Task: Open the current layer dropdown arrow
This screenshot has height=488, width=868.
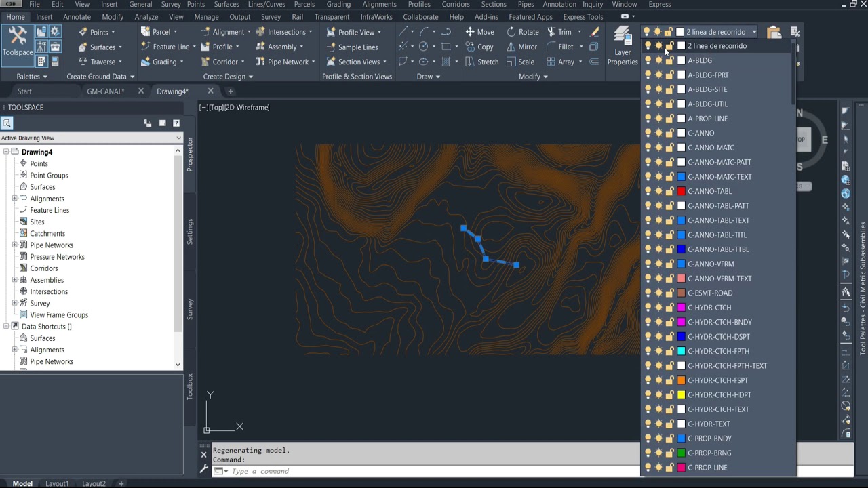Action: 754,32
